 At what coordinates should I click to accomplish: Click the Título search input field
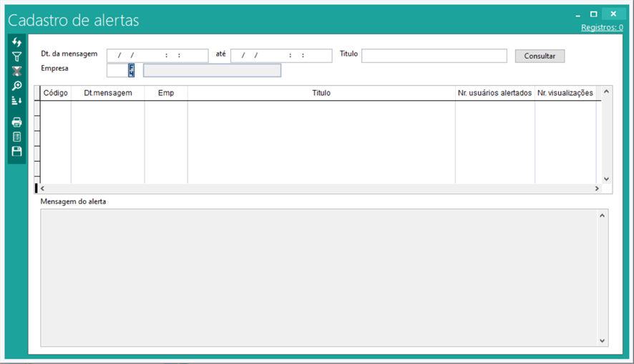(434, 56)
